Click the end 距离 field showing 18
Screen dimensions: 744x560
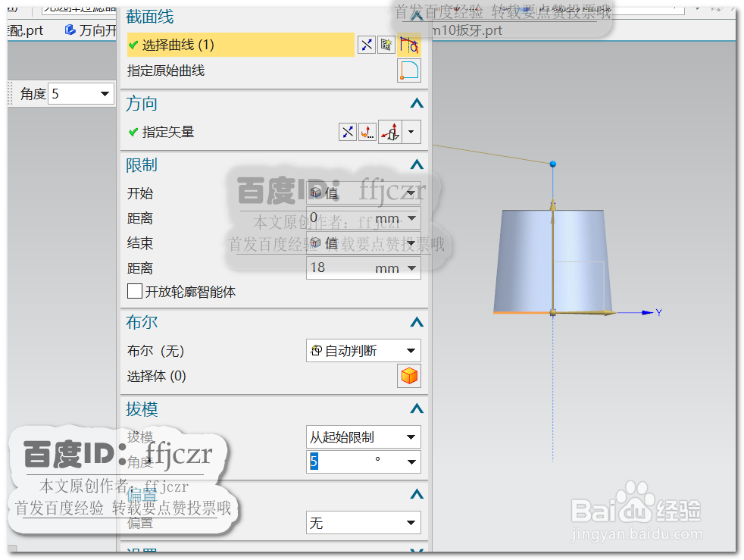pyautogui.click(x=339, y=268)
